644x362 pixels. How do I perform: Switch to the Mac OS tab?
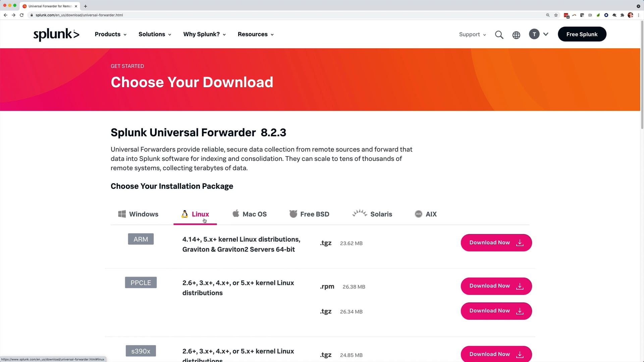tap(250, 214)
